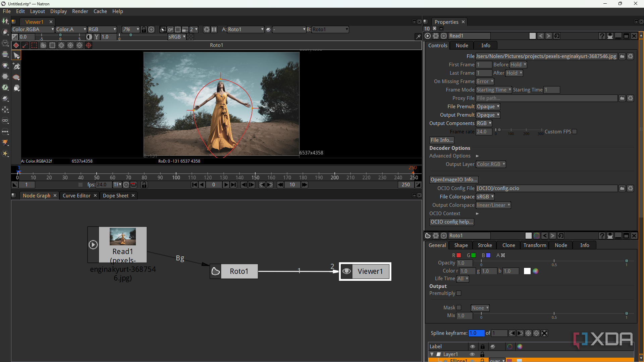Open the Render menu
Screen dimensions: 644x362
(80, 11)
